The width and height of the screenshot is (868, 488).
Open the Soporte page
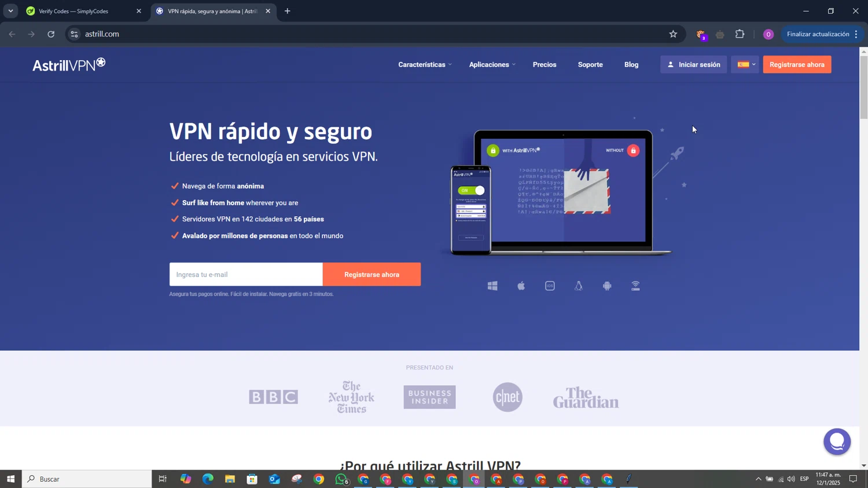click(590, 65)
